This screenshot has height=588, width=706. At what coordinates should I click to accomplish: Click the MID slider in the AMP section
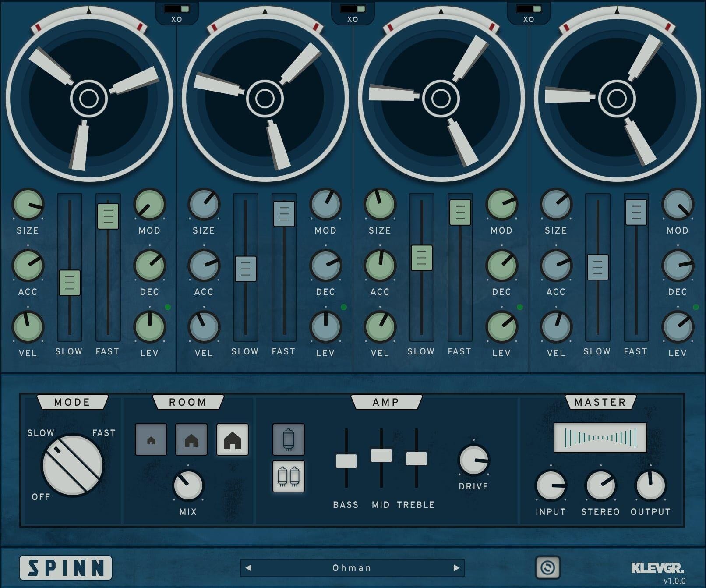[381, 454]
